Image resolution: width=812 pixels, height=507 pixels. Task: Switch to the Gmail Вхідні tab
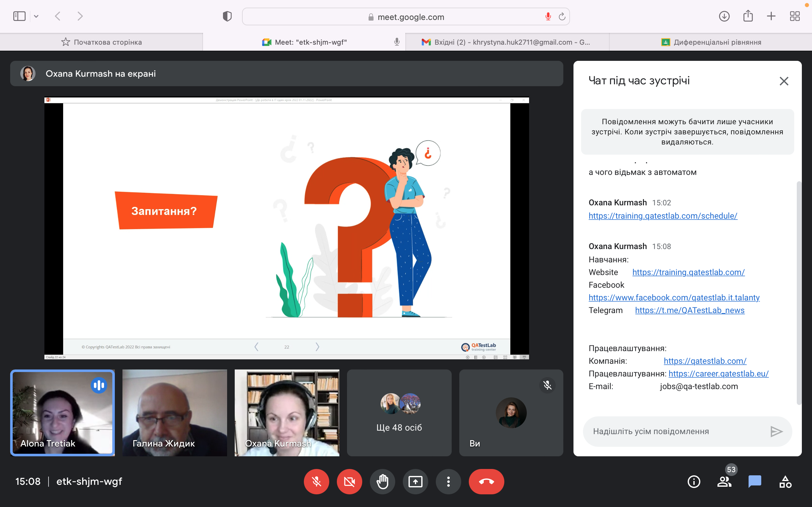tap(507, 42)
